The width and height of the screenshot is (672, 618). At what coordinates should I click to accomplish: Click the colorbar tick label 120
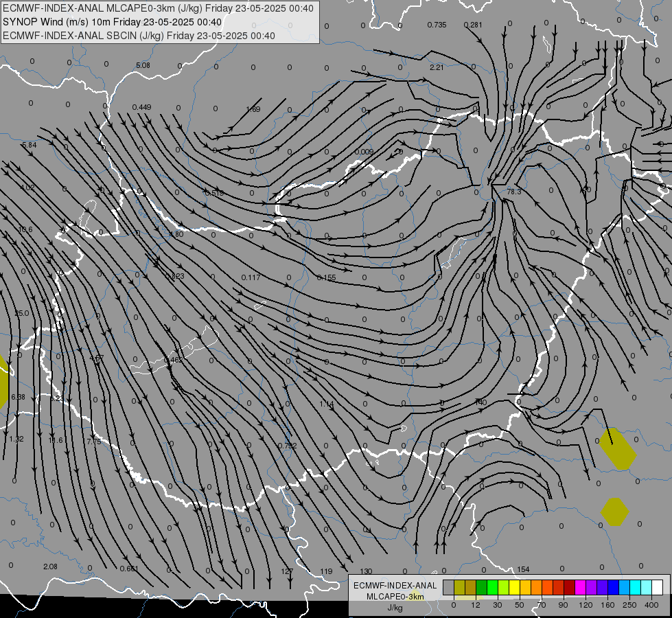click(x=586, y=605)
